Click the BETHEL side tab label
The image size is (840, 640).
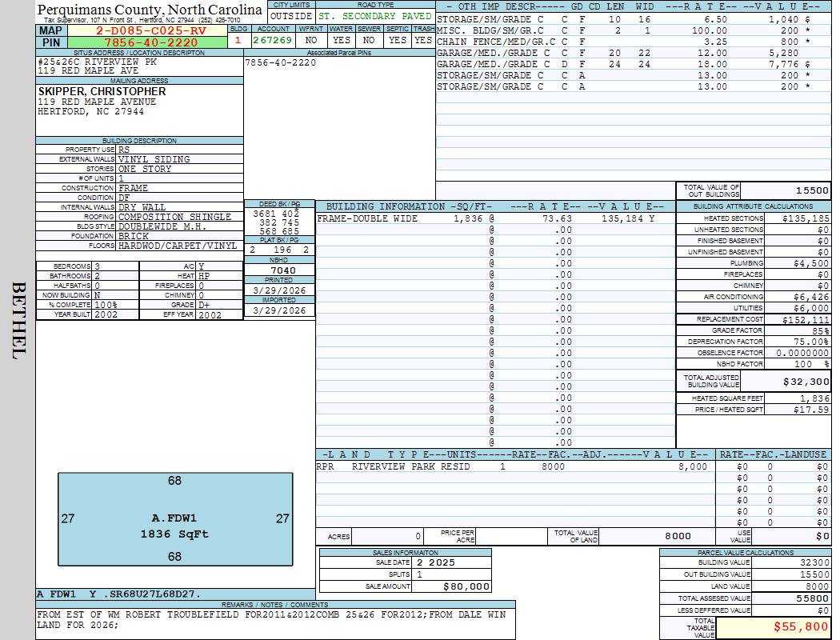(19, 320)
